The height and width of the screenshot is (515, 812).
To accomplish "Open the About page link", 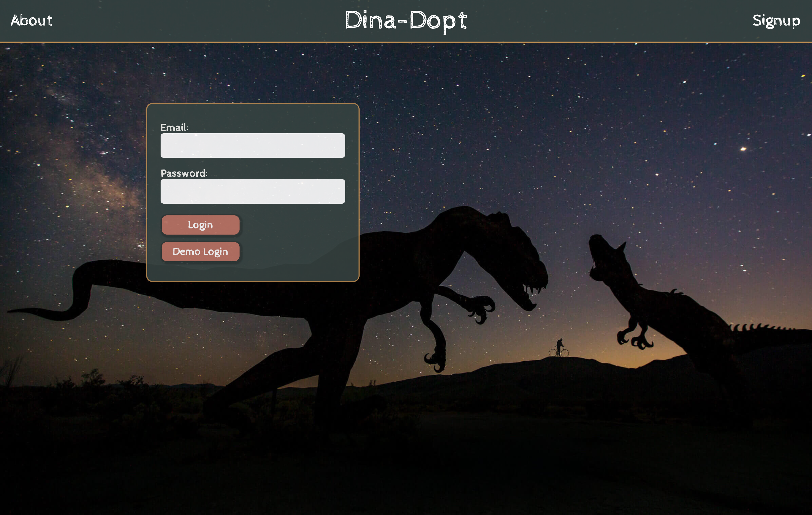I will 31,21.
